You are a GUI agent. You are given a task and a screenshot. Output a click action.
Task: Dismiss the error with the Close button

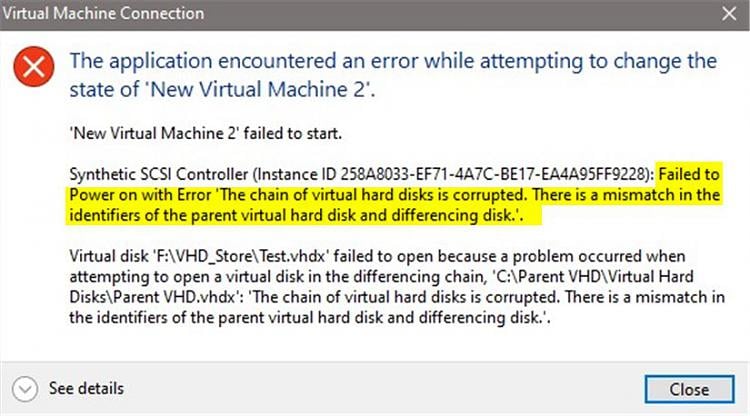coord(689,389)
